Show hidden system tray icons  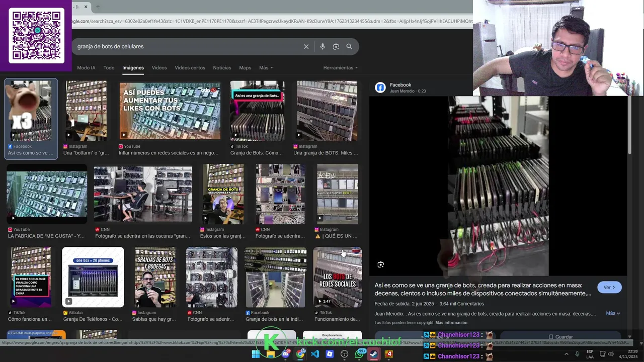[x=567, y=354]
